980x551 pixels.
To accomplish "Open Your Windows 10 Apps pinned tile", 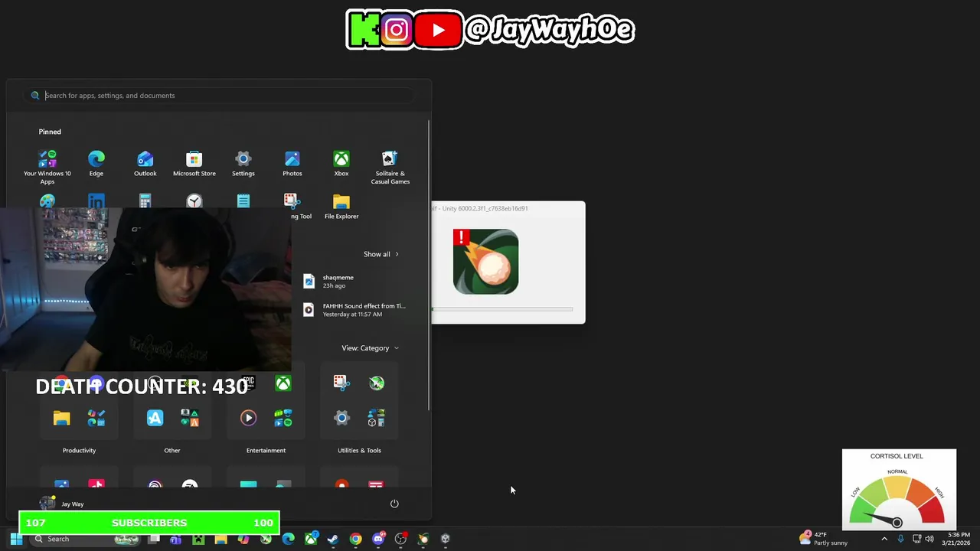I will click(47, 167).
